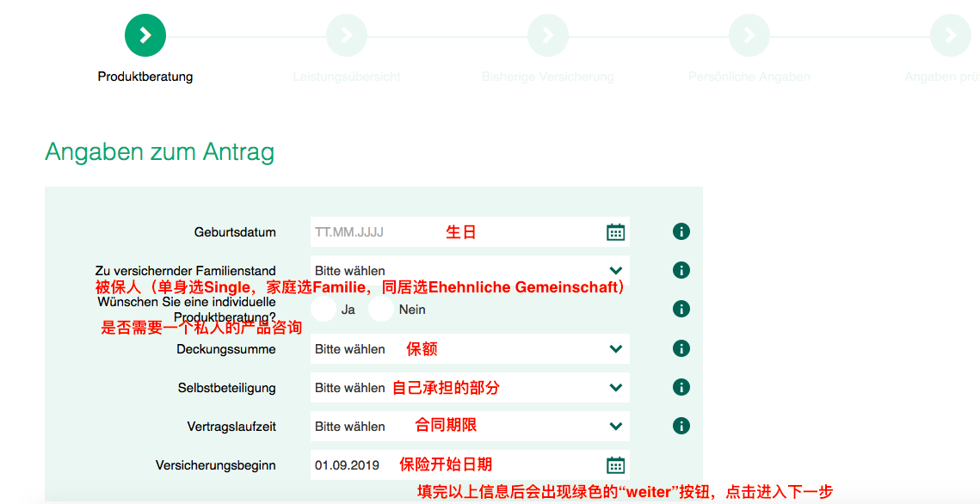Open the calendar picker for Versicherungsbeginn
The width and height of the screenshot is (980, 504).
coord(615,465)
